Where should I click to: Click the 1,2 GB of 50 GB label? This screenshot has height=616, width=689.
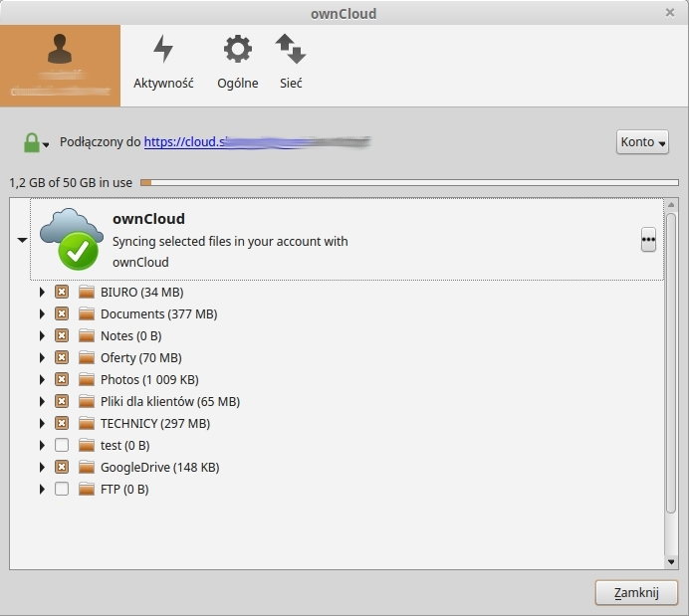click(x=71, y=182)
